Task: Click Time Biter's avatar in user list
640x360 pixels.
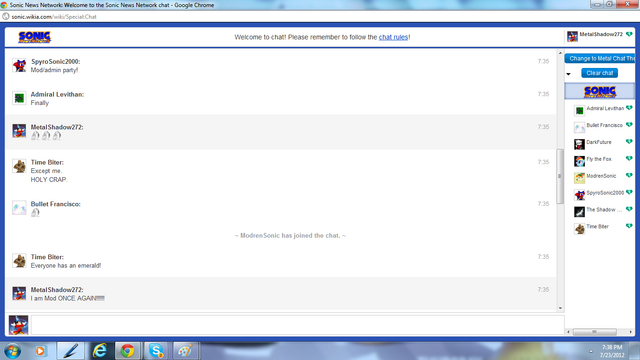Action: click(579, 229)
